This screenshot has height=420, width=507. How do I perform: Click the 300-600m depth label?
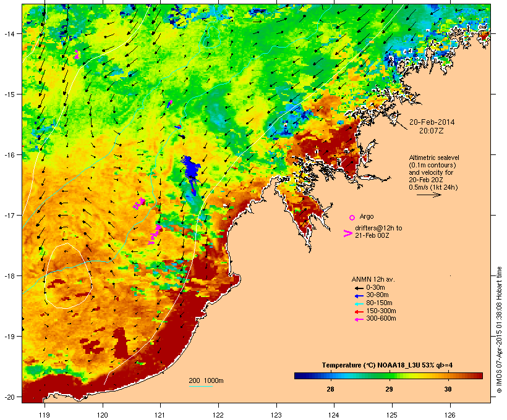tap(381, 319)
